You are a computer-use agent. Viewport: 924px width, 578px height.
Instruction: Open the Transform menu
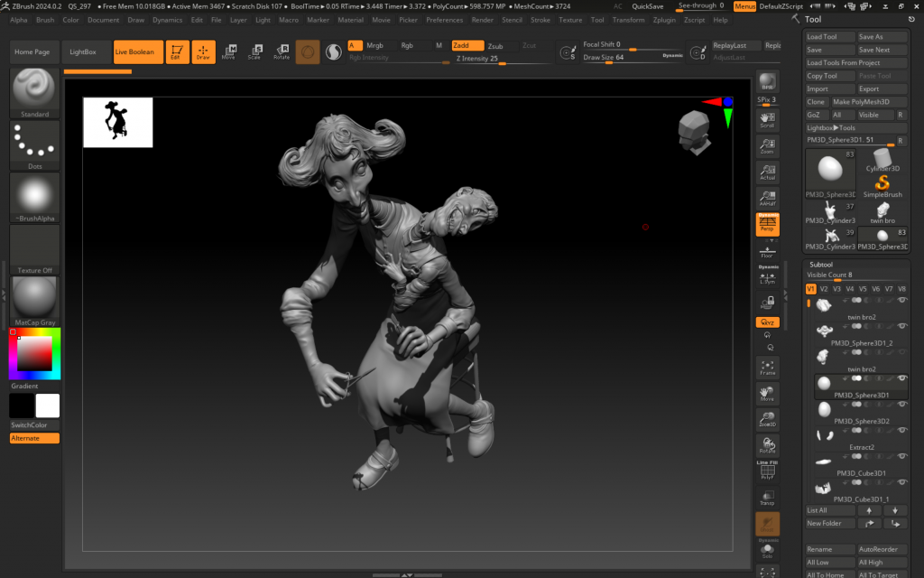pos(628,20)
